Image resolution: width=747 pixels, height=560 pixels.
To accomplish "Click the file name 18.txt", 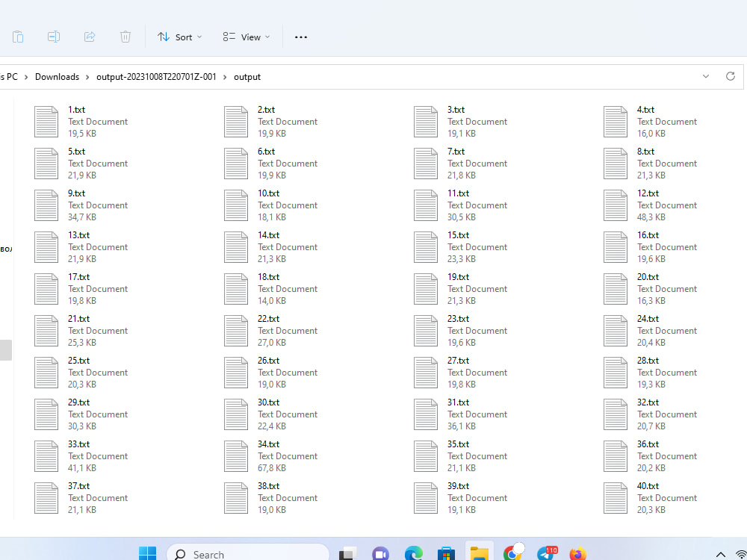I will pos(268,277).
